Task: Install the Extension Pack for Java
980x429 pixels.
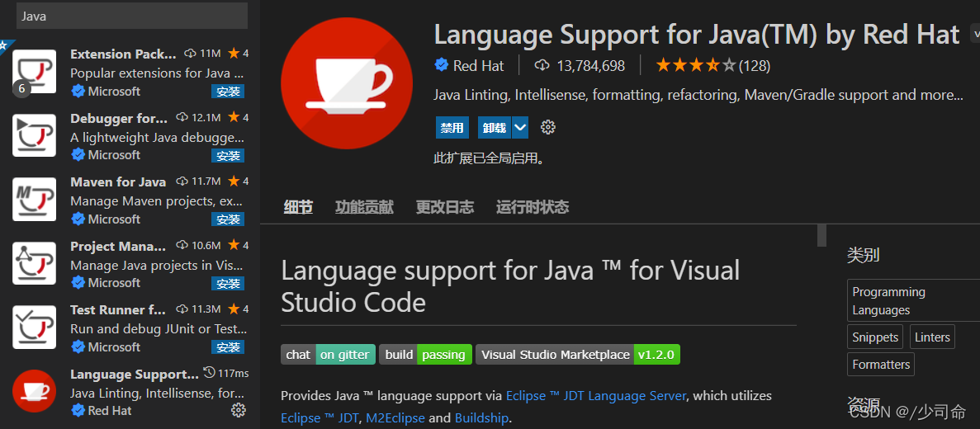Action: (228, 92)
